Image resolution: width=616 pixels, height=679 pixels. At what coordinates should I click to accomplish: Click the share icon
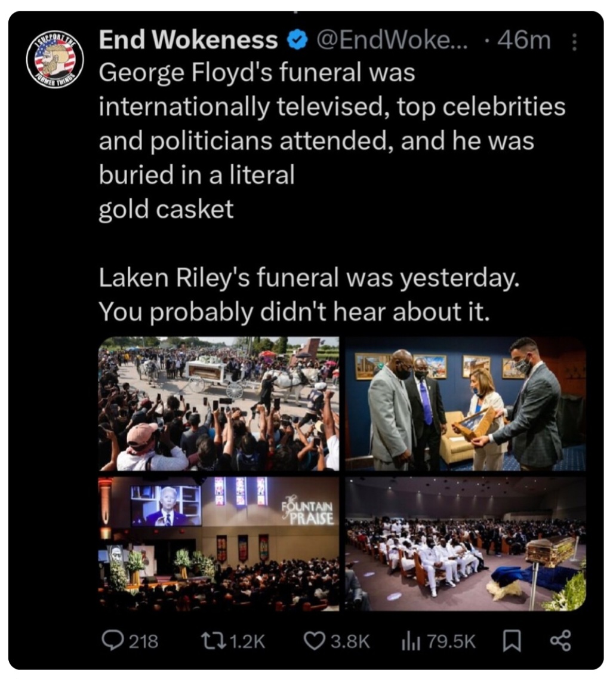pos(560,641)
